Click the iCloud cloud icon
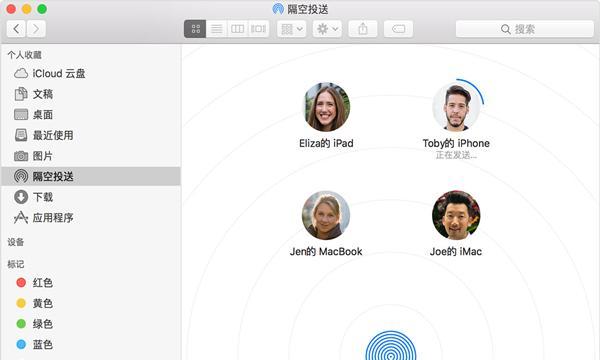This screenshot has width=600, height=360. (x=21, y=73)
